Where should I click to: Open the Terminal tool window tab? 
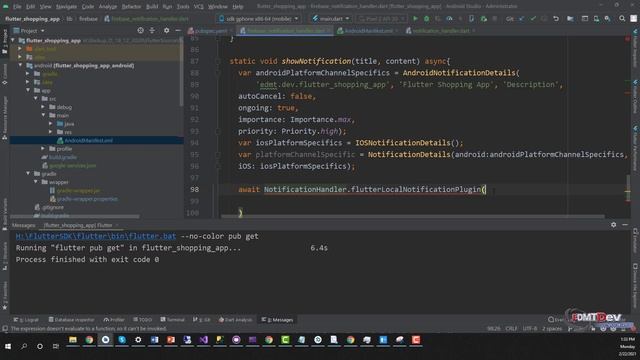(x=173, y=320)
